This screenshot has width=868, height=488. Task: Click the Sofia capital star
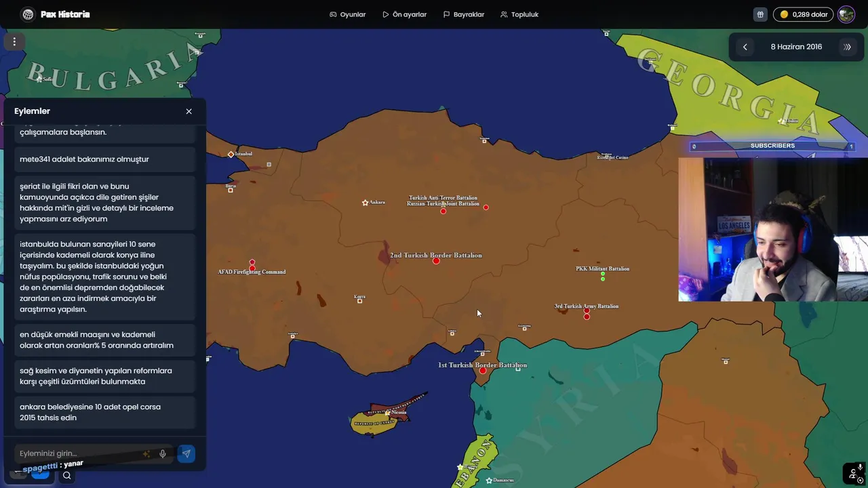39,79
